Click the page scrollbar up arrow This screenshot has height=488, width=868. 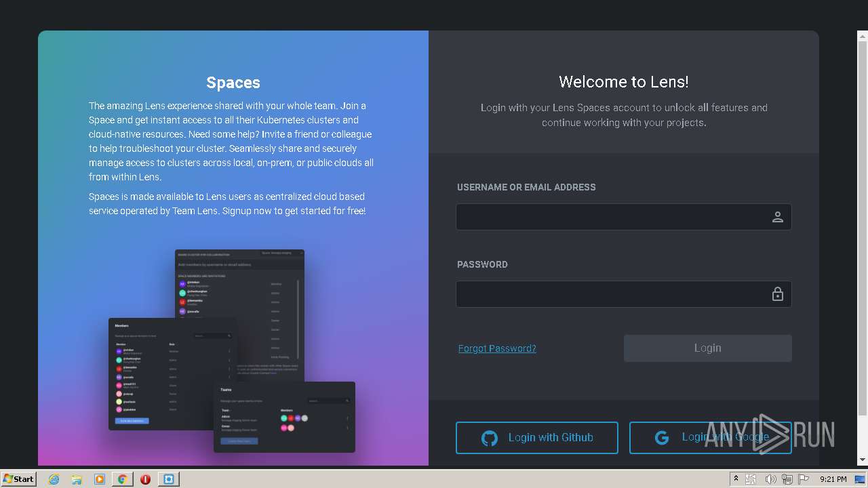coord(863,36)
